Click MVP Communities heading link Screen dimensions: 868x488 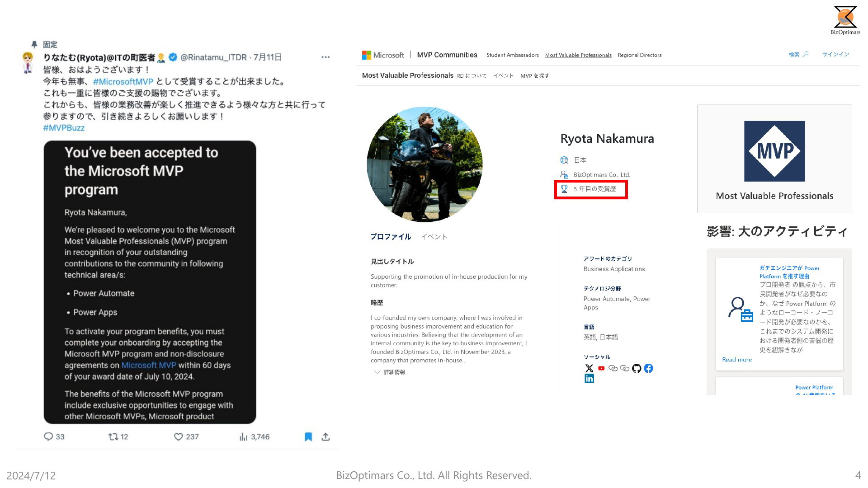447,55
